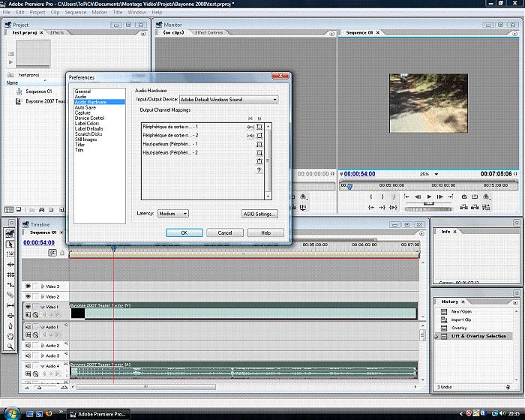Select the Ripple Edit tool
The width and height of the screenshot is (525, 420).
10,265
